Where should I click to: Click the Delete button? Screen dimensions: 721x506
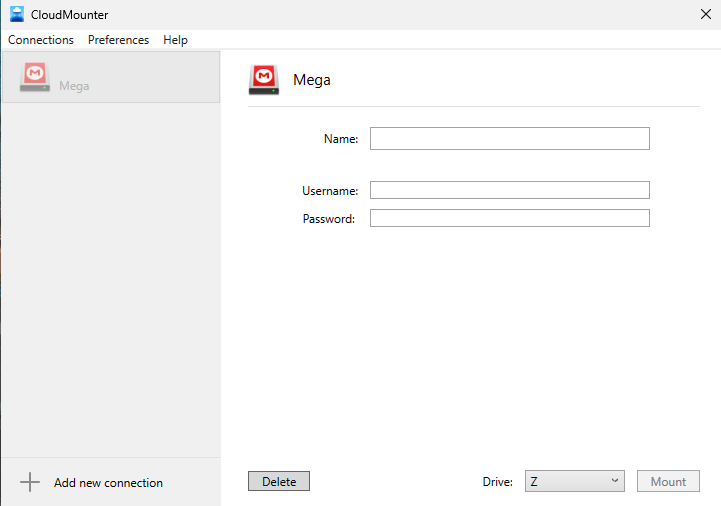(279, 481)
